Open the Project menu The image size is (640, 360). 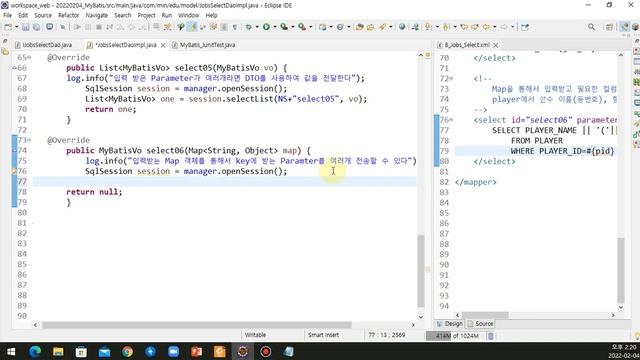coord(147,15)
